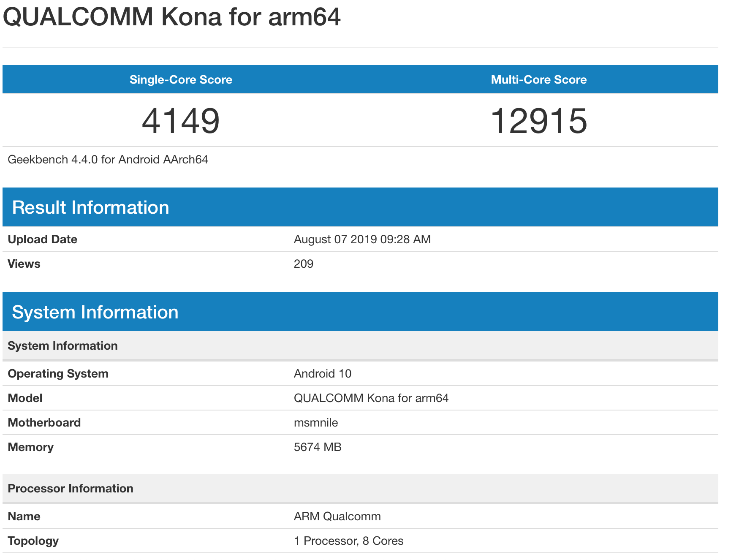739x560 pixels.
Task: Click the Processor Information subheader
Action: pyautogui.click(x=360, y=489)
